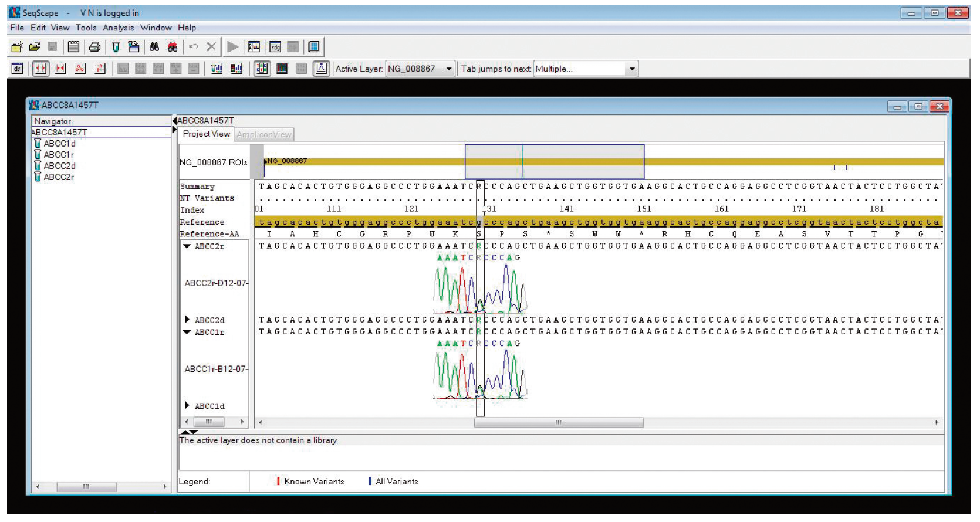This screenshot has width=980, height=522.
Task: Expand the ABCC2d specimen row
Action: coord(187,320)
